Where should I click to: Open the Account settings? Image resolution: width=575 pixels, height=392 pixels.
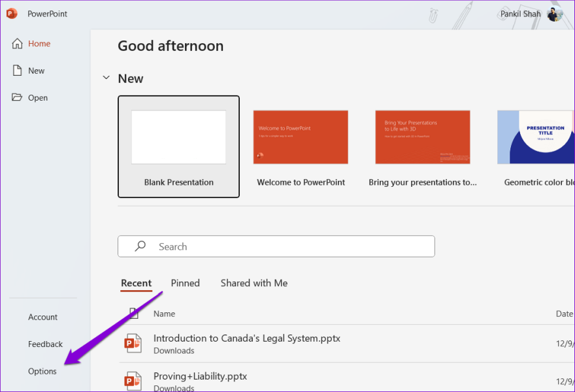(x=42, y=317)
